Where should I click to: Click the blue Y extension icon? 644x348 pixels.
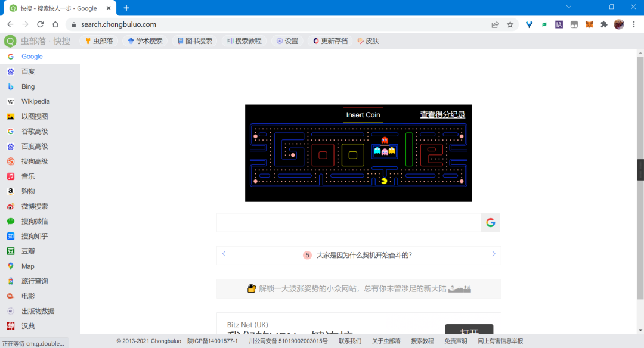(x=529, y=24)
